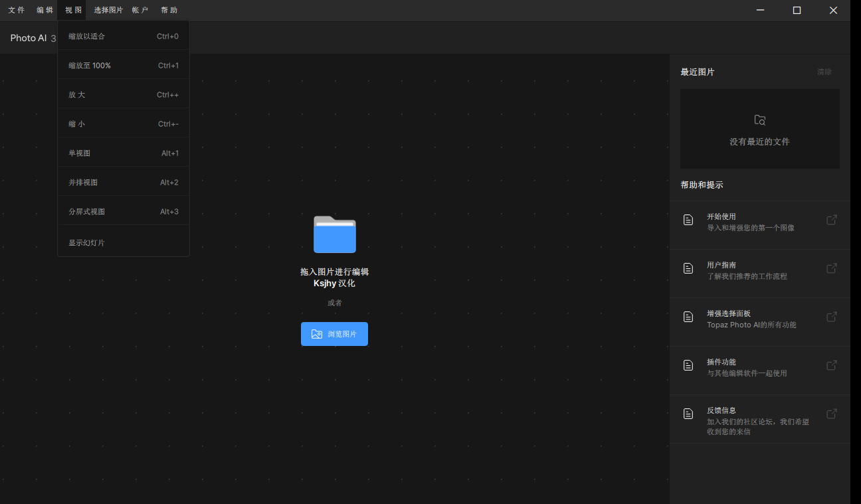This screenshot has width=861, height=504.
Task: Click the 浏览图片 button
Action: tap(334, 334)
